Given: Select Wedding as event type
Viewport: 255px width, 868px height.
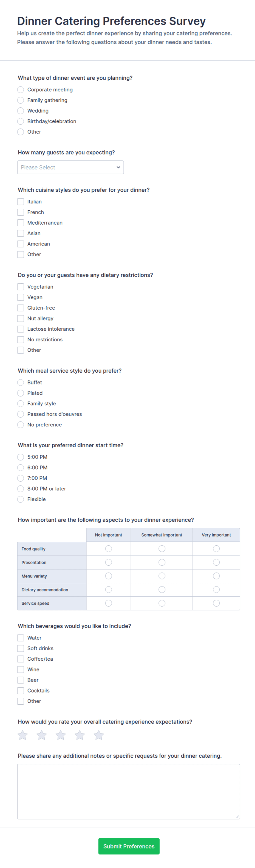Looking at the screenshot, I should 21,110.
